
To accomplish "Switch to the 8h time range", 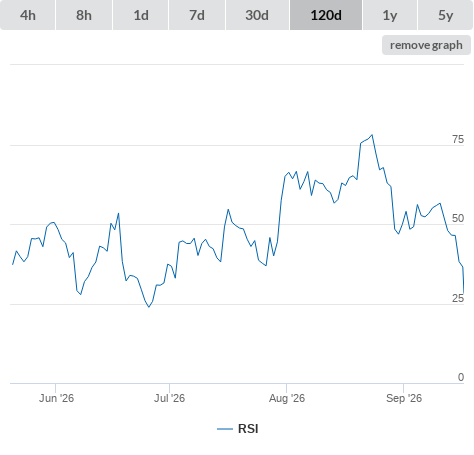I will click(x=84, y=15).
